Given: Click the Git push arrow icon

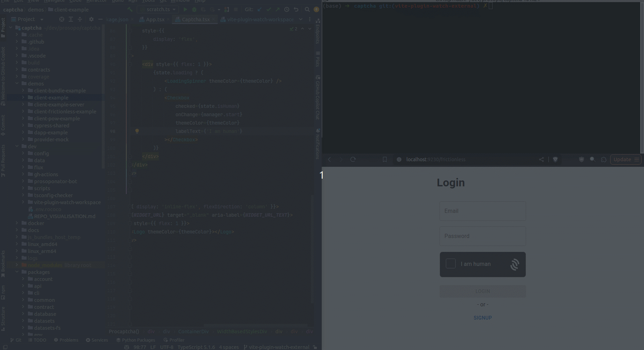Looking at the screenshot, I should [278, 9].
